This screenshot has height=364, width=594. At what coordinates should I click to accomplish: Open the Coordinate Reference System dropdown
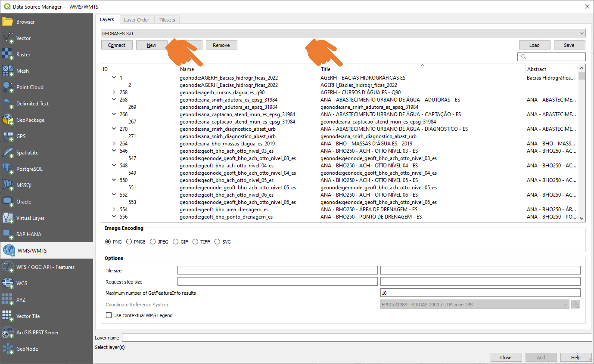point(475,305)
